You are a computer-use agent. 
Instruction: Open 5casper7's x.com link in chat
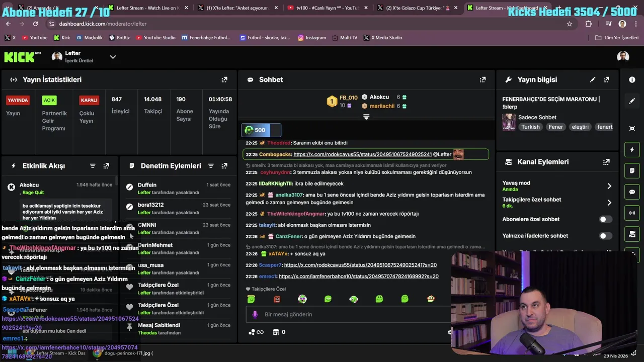pos(360,265)
